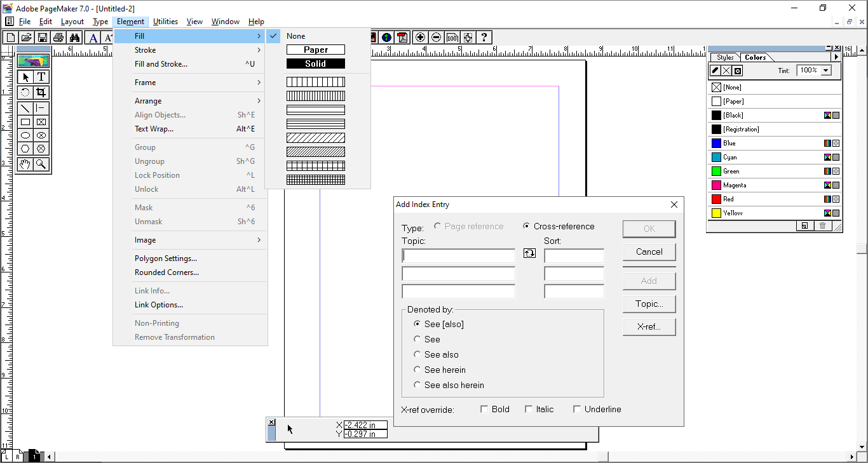Choose the Cropping tool
The height and width of the screenshot is (463, 868).
(x=41, y=93)
